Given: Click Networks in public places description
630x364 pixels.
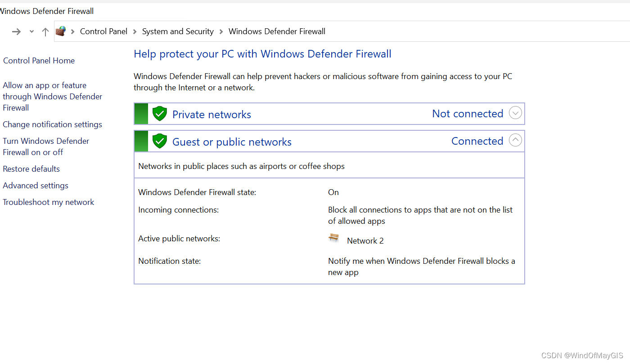Looking at the screenshot, I should pos(241,166).
